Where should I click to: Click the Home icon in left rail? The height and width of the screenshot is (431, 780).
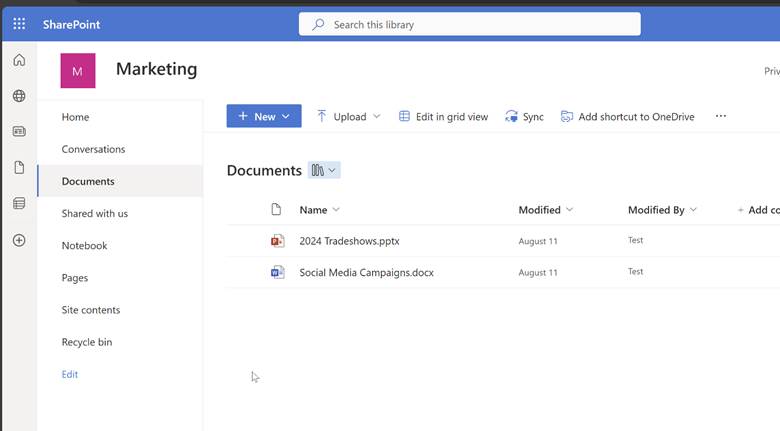pyautogui.click(x=19, y=60)
